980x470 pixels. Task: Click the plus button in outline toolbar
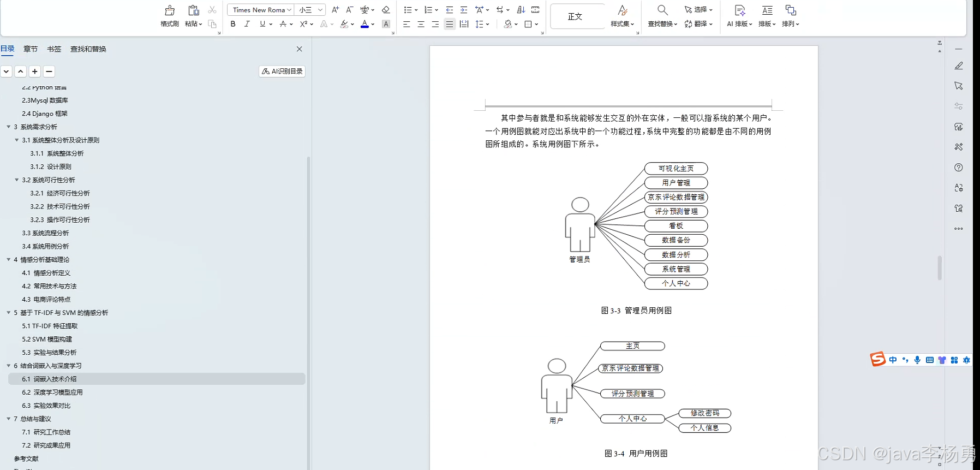click(x=35, y=72)
